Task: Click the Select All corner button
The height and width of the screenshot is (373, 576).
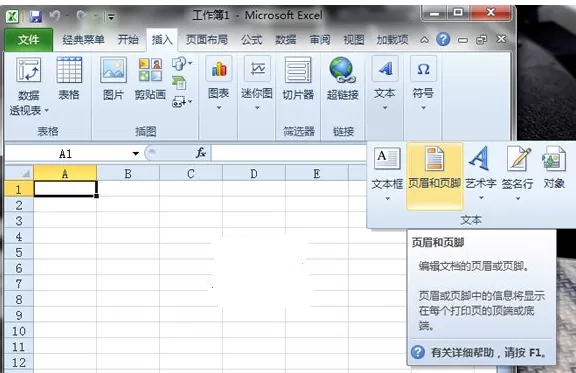Action: point(19,173)
